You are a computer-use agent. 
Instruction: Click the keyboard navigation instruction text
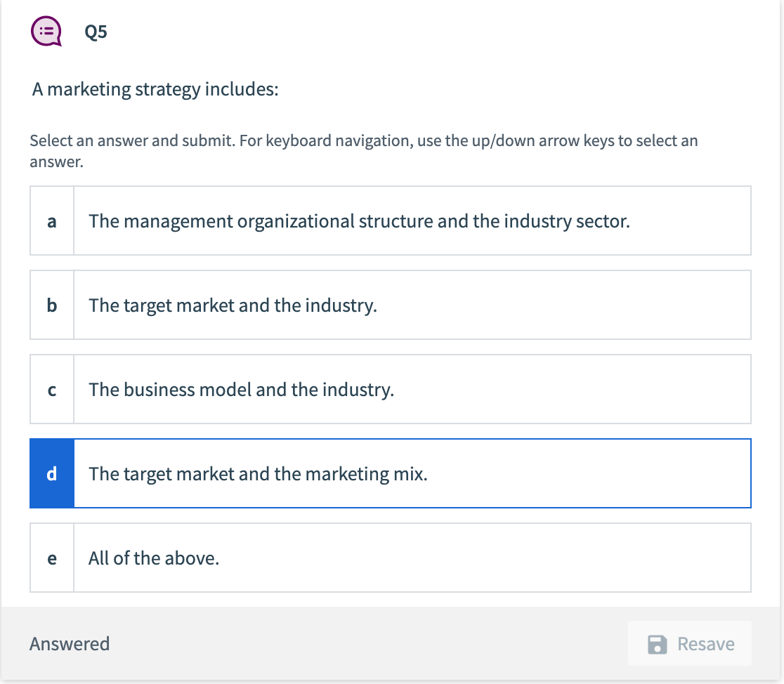363,150
